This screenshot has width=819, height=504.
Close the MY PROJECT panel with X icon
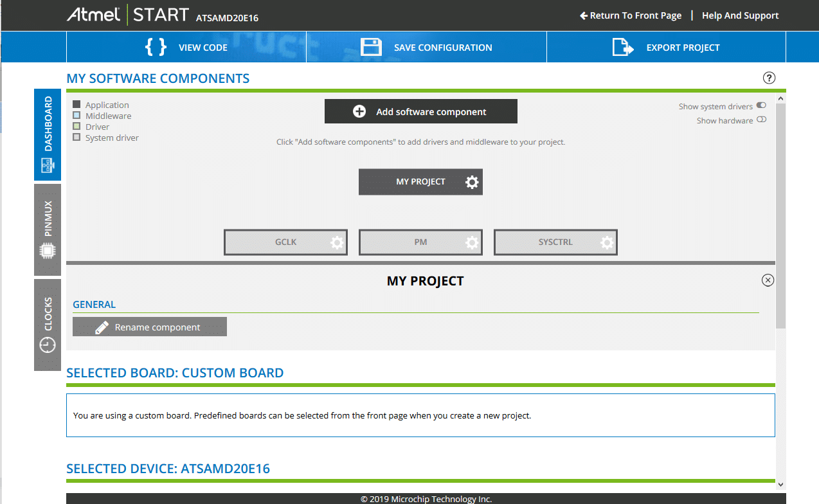click(768, 280)
